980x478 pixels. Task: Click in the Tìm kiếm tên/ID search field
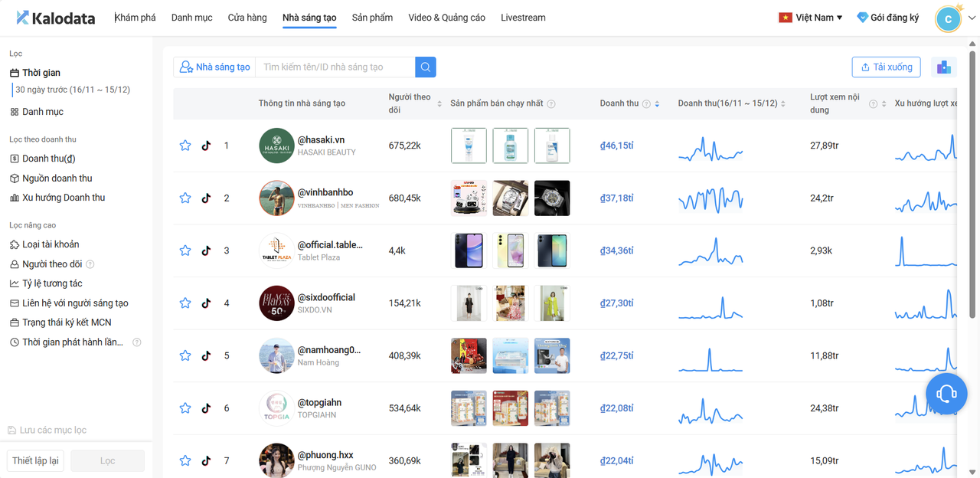335,67
